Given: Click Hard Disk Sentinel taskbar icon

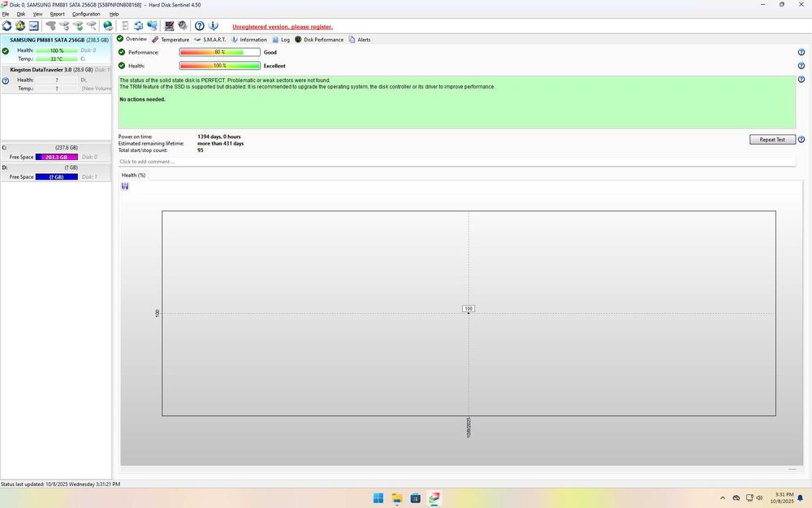Looking at the screenshot, I should click(x=434, y=498).
